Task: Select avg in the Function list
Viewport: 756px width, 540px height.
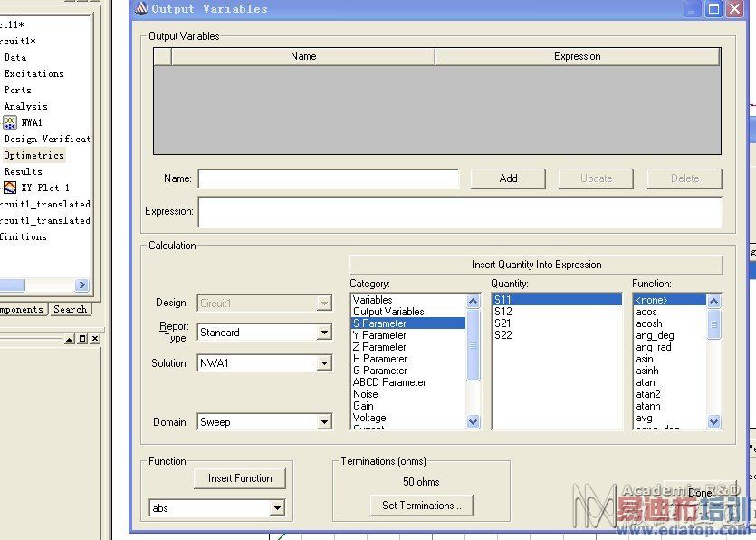Action: [669, 418]
